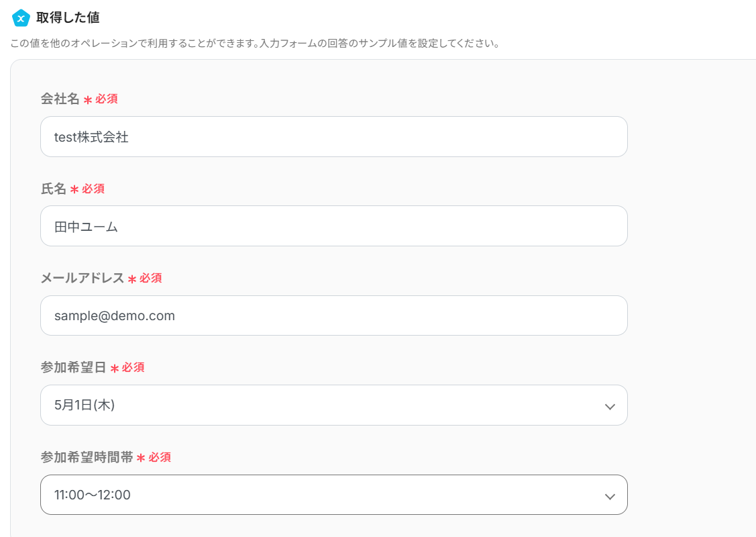Open the 参加希望時間帯 dropdown chevron
Viewport: 756px width, 537px height.
609,496
